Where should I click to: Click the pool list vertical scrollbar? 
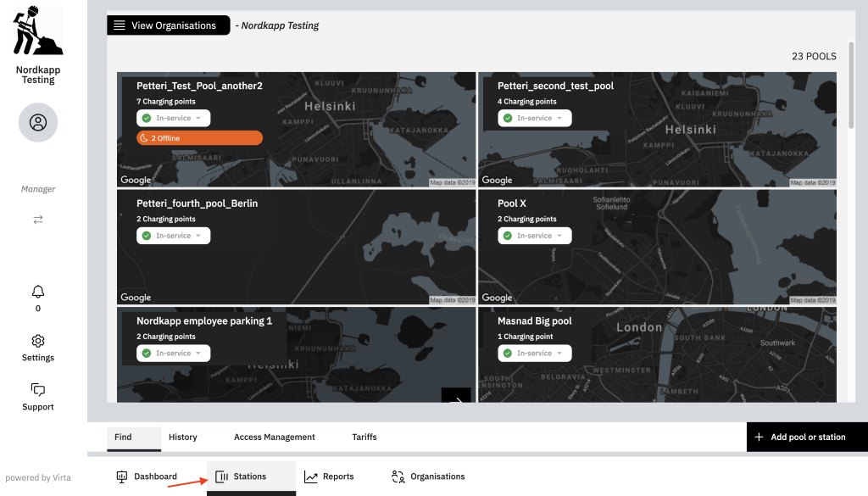click(x=851, y=86)
